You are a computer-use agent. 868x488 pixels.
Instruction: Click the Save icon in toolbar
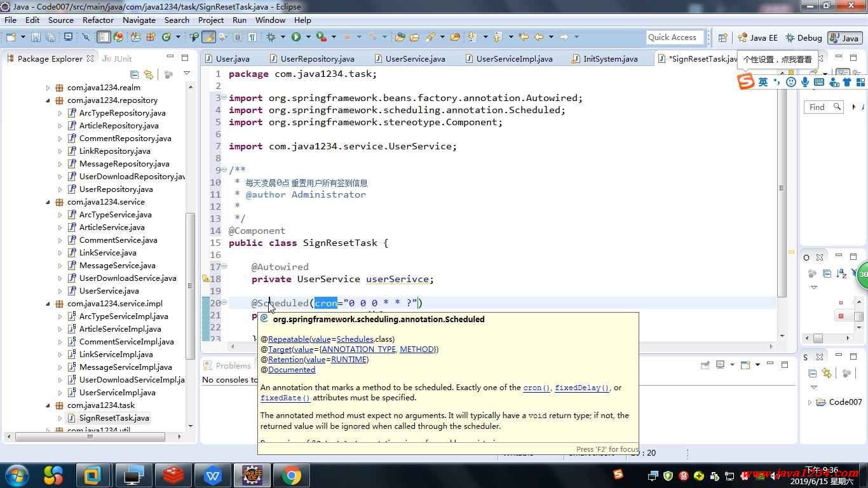(x=36, y=37)
